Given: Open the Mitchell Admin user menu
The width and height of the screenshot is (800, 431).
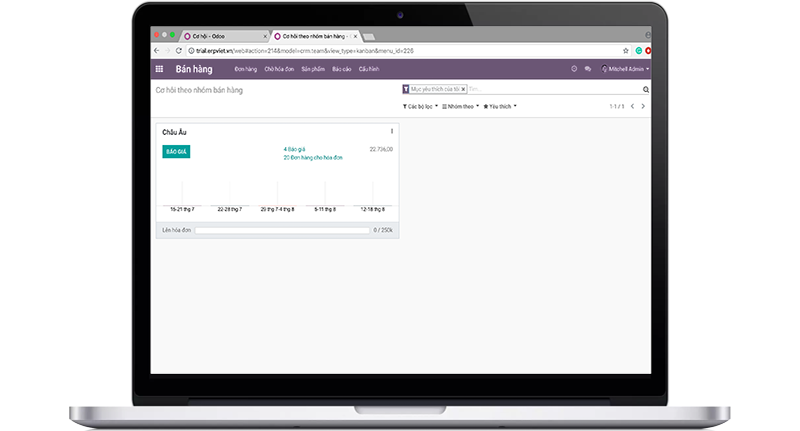Looking at the screenshot, I should pyautogui.click(x=627, y=69).
